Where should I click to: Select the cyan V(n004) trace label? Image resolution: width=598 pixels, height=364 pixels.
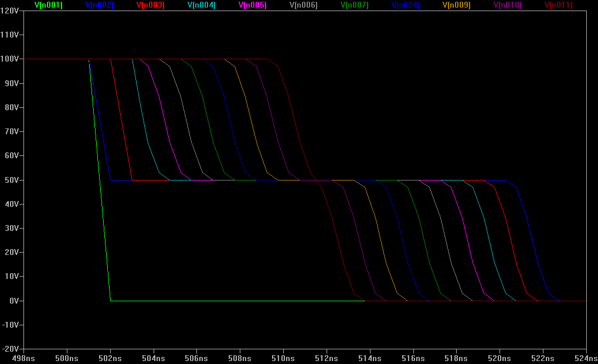pos(201,5)
